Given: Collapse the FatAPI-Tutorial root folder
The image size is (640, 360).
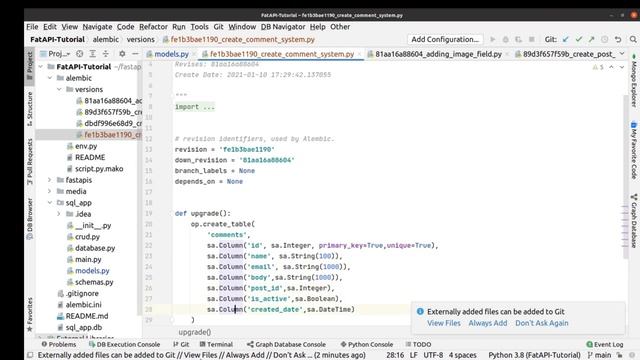Looking at the screenshot, I should pyautogui.click(x=41, y=67).
